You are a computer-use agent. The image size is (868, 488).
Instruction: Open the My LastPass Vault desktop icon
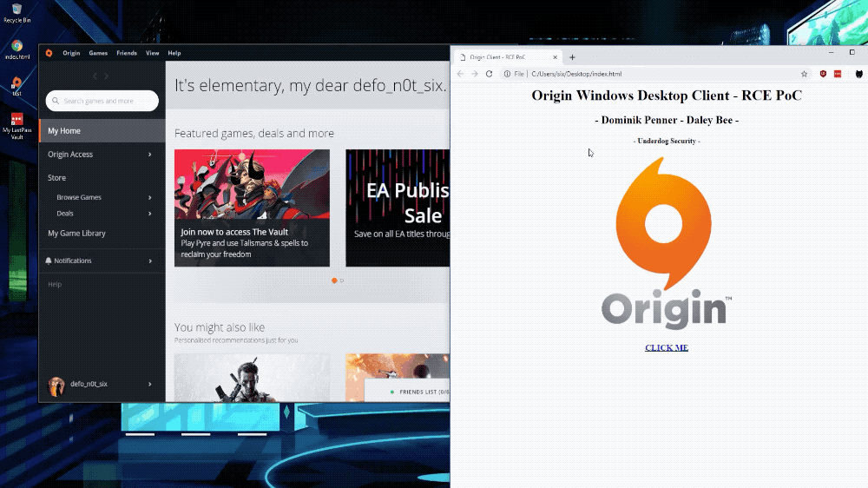pyautogui.click(x=17, y=126)
